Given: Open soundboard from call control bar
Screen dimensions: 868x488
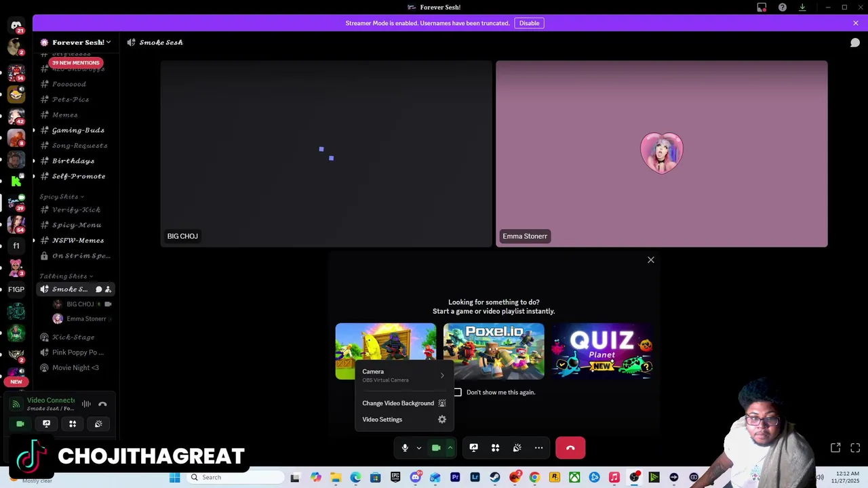Looking at the screenshot, I should coord(517,448).
